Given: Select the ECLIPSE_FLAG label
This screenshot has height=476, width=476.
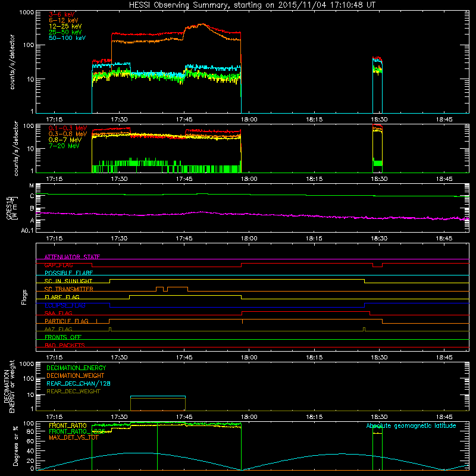Looking at the screenshot, I should (x=65, y=305).
